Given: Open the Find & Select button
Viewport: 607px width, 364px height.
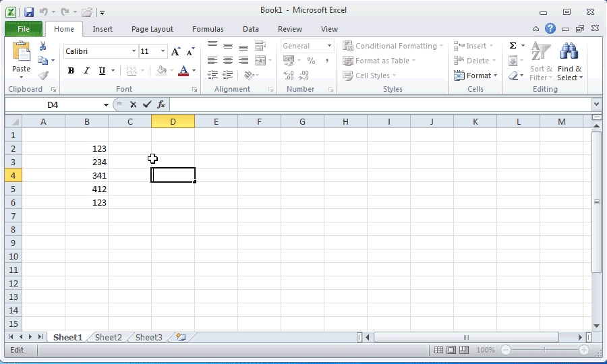Looking at the screenshot, I should coord(569,64).
